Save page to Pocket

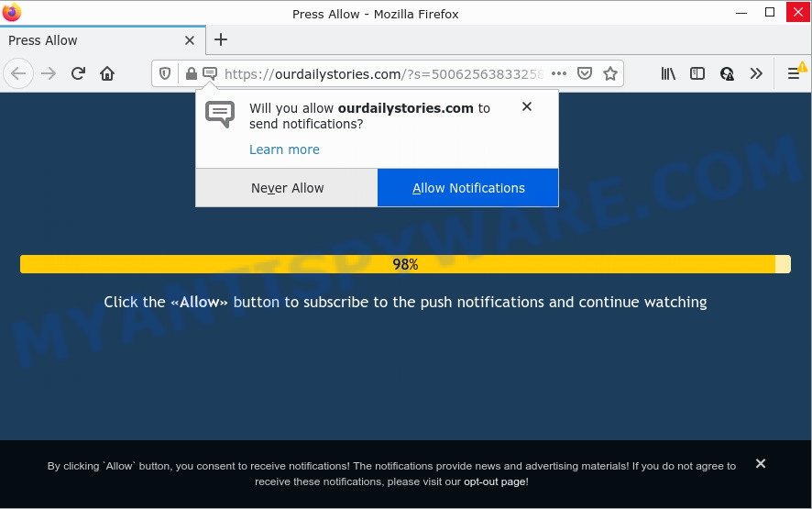(x=585, y=73)
